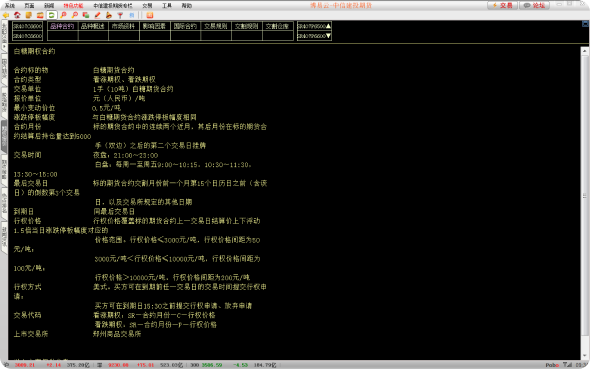Viewport: 590px width, 369px height.
Task: Open the 交易规则 tab
Action: [x=216, y=26]
